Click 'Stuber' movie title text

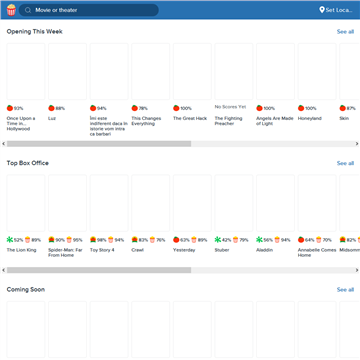pos(222,250)
